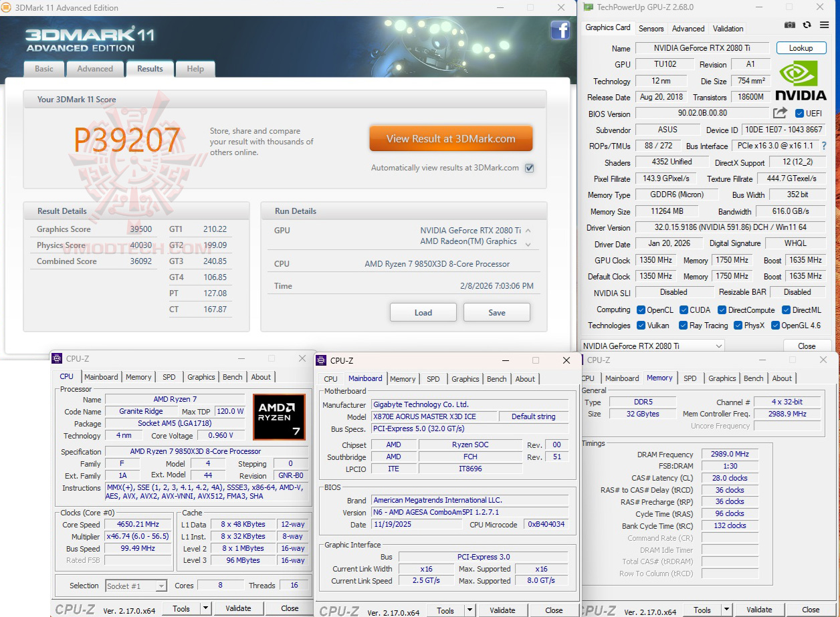Click the 3DMark 11 title bar app icon
Viewport: 840px width, 617px height.
tap(7, 7)
